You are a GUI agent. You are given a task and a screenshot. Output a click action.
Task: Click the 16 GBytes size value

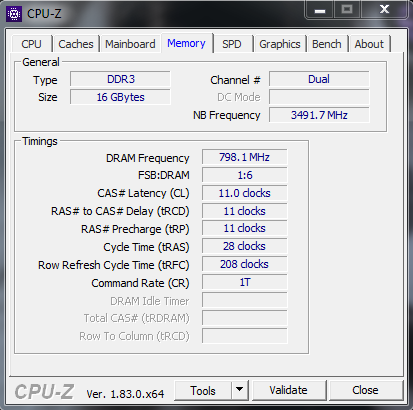120,97
